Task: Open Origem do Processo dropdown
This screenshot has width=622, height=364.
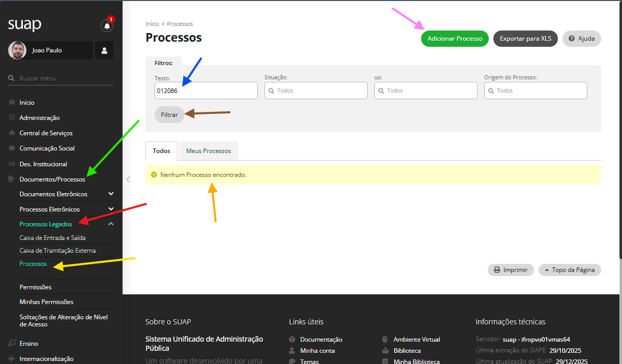Action: pos(536,90)
